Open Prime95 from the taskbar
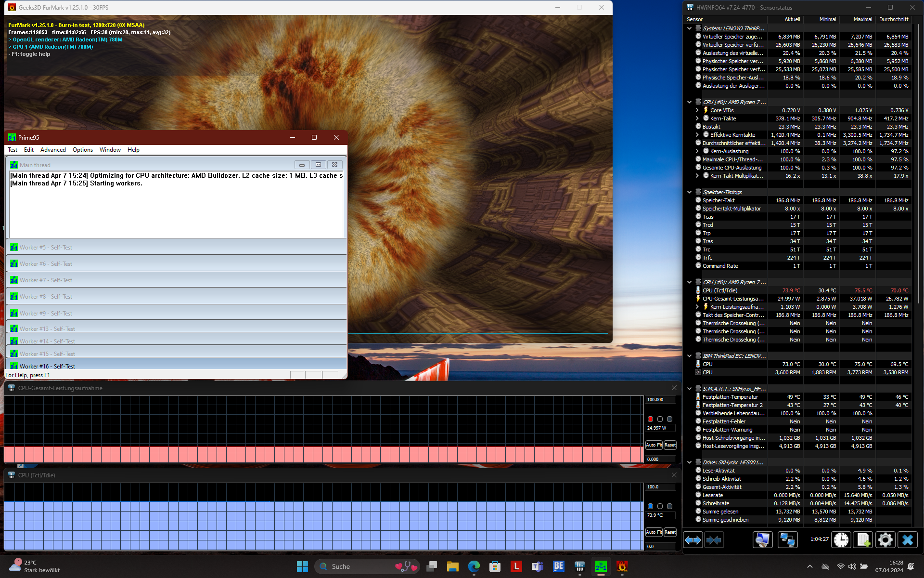Screen dimensions: 924x578 (601, 566)
